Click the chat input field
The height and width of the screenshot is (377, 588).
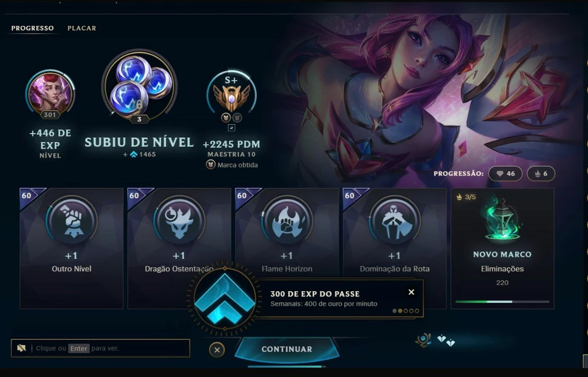tap(101, 348)
